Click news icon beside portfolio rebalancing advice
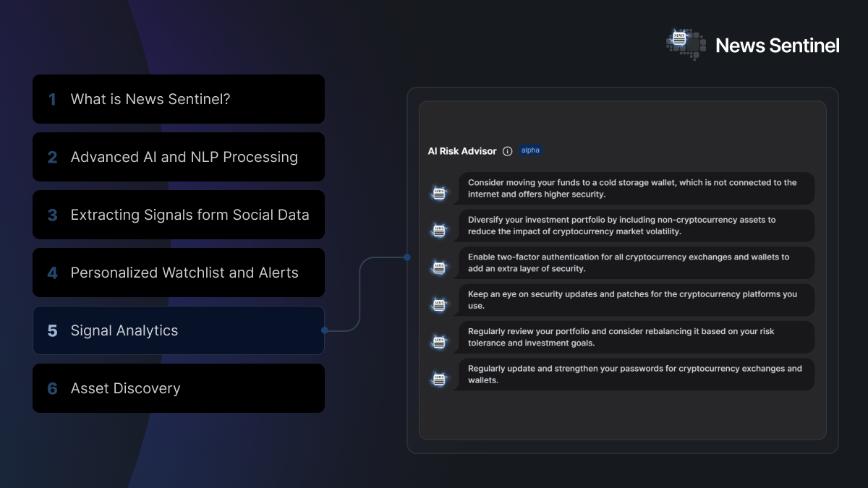Viewport: 868px width, 488px height. pyautogui.click(x=438, y=342)
